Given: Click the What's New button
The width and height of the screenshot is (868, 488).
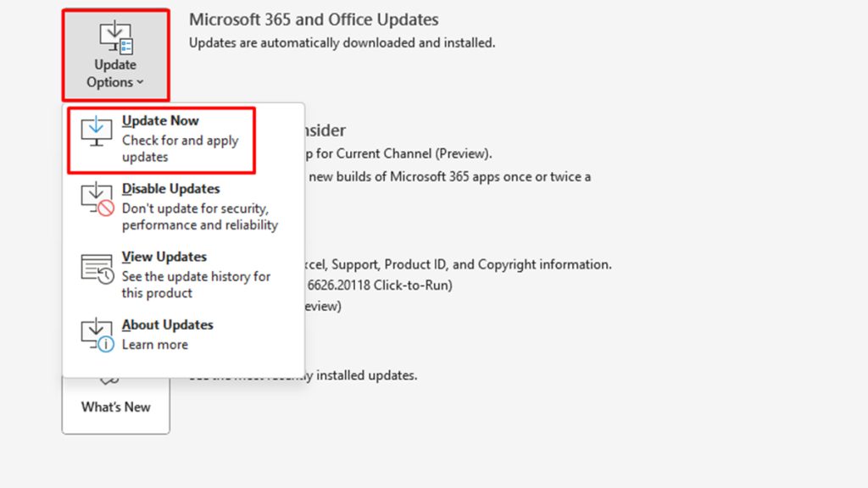Looking at the screenshot, I should click(x=115, y=407).
